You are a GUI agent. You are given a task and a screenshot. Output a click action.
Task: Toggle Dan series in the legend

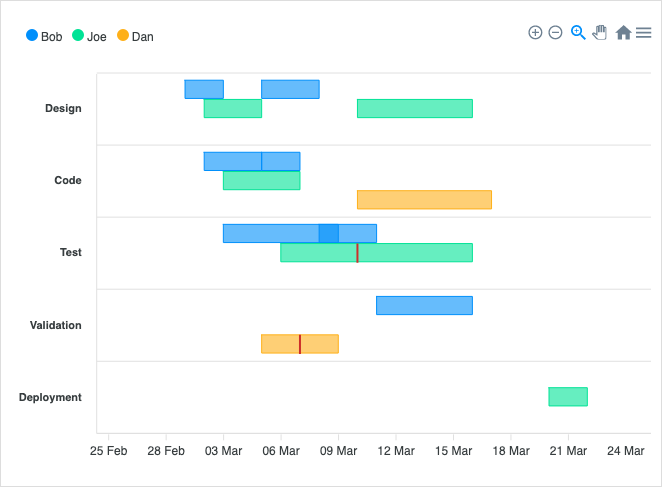click(142, 37)
